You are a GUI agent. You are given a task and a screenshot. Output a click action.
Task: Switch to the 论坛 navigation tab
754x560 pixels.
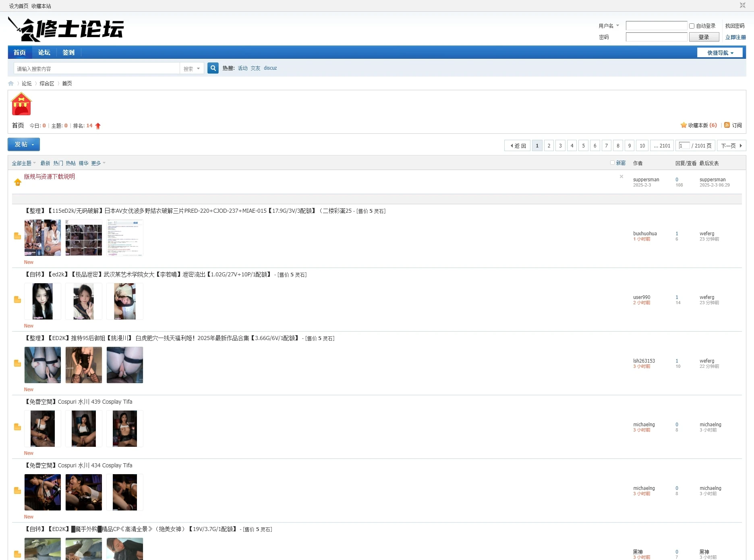[x=44, y=52]
